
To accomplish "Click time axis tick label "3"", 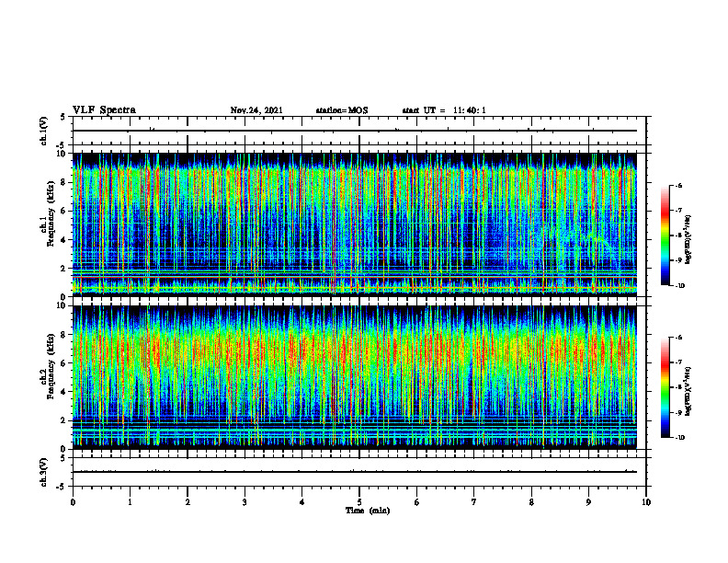I will pyautogui.click(x=245, y=502).
